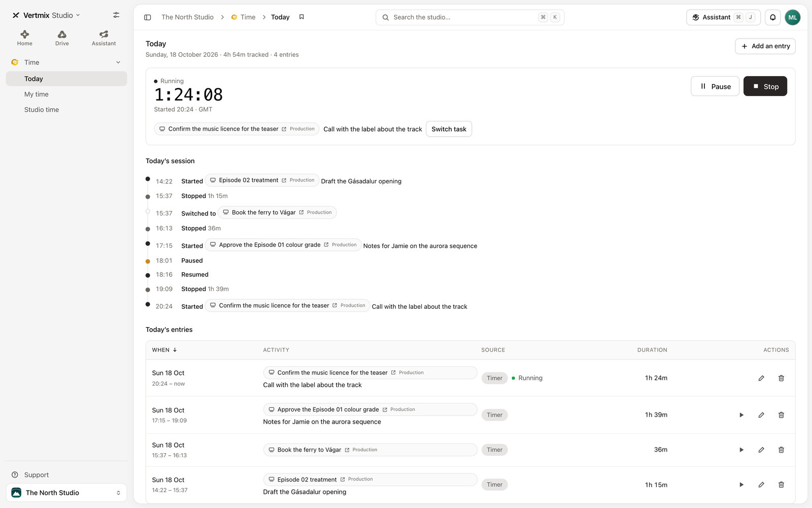
Task: Restart timer for Episode 01 colour grade entry
Action: click(x=741, y=415)
